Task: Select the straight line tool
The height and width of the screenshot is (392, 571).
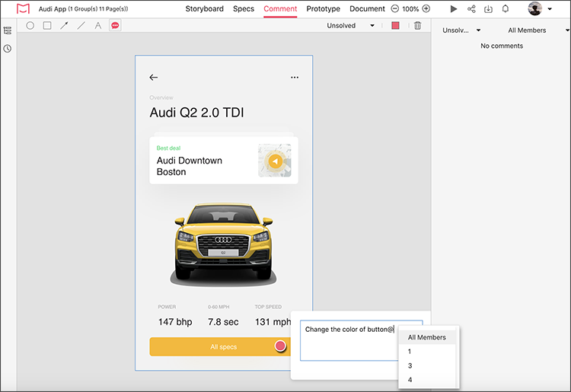Action: (81, 25)
